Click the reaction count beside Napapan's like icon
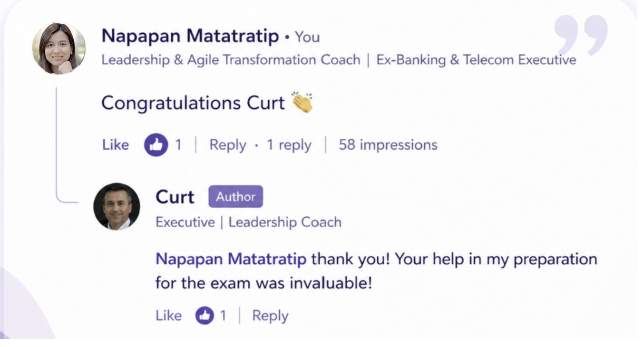This screenshot has width=644, height=347. (178, 145)
